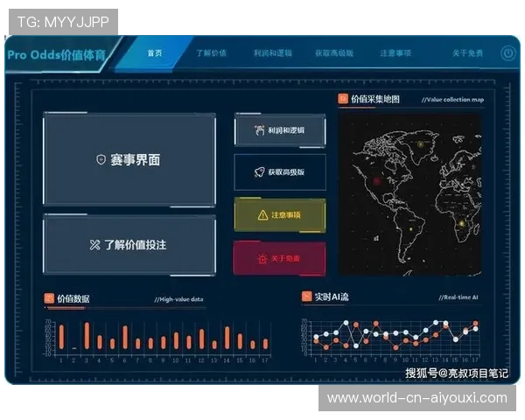Open the 获取高级版 tab in the header
Image resolution: width=525 pixels, height=420 pixels.
tap(334, 52)
